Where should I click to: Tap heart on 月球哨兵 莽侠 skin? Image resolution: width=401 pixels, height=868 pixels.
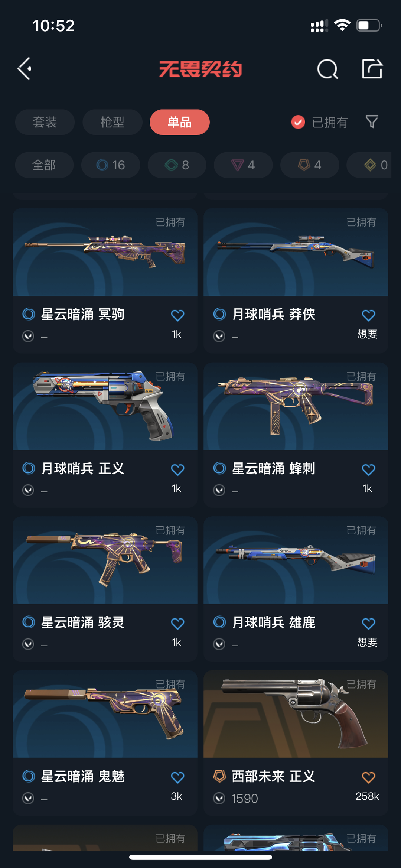(368, 315)
